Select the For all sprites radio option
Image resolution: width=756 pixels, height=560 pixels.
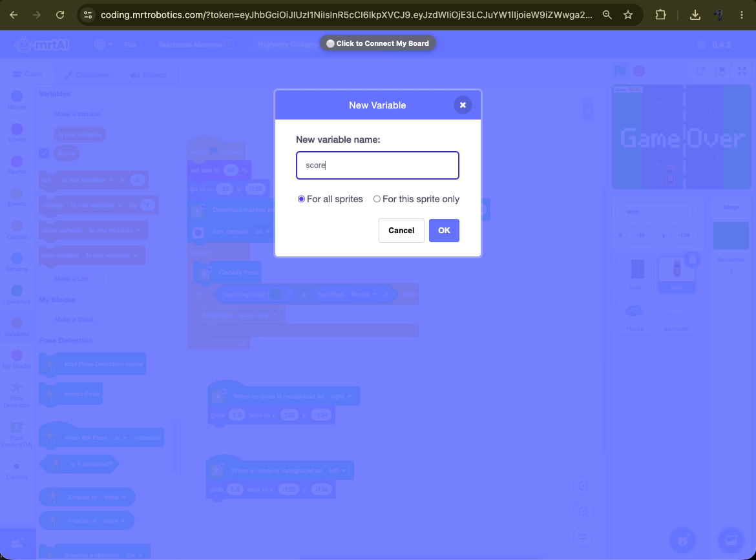point(301,199)
